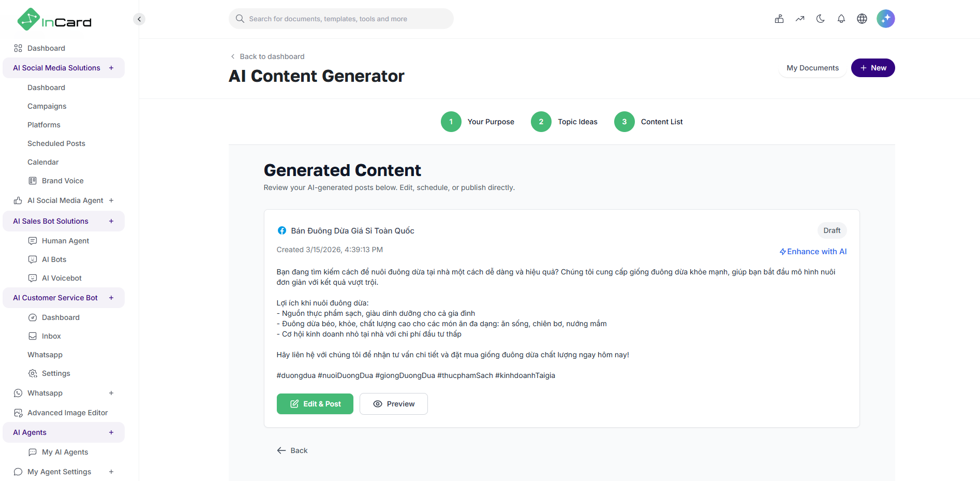Toggle dark mode with the moon icon

[x=821, y=18]
